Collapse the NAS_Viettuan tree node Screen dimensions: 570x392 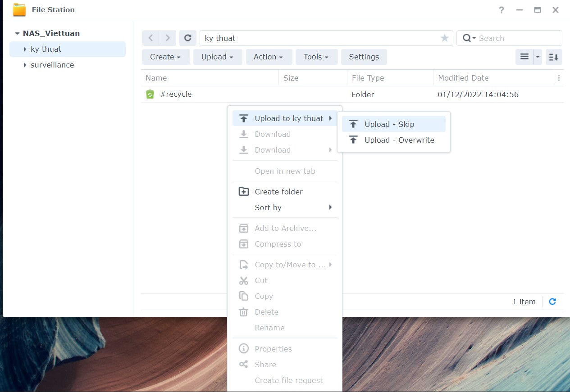pos(17,33)
